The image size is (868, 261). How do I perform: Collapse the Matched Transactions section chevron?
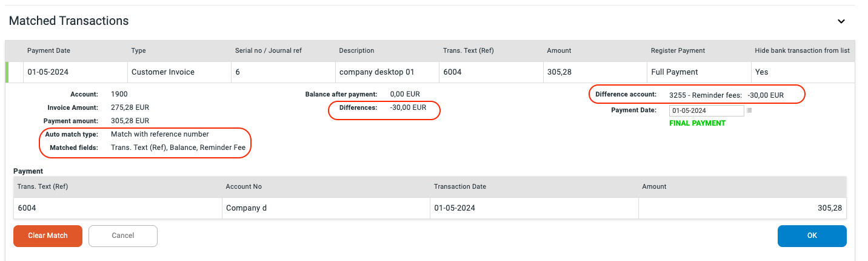tap(841, 21)
